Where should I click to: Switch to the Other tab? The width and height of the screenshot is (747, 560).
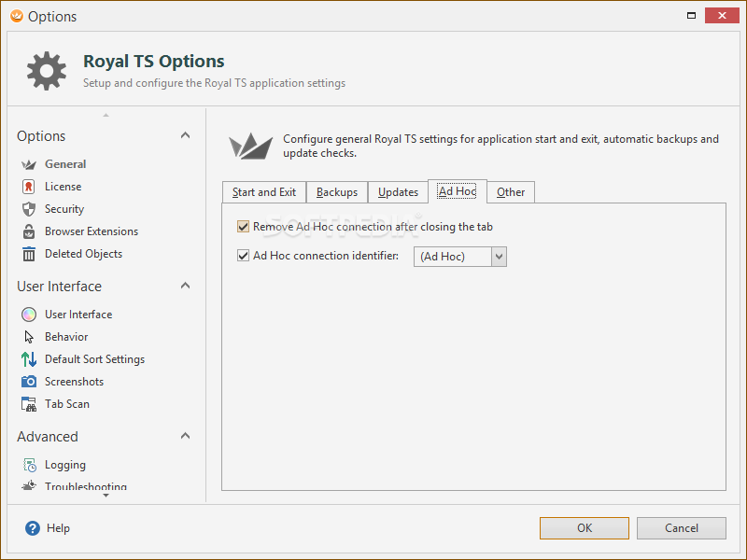click(x=511, y=192)
